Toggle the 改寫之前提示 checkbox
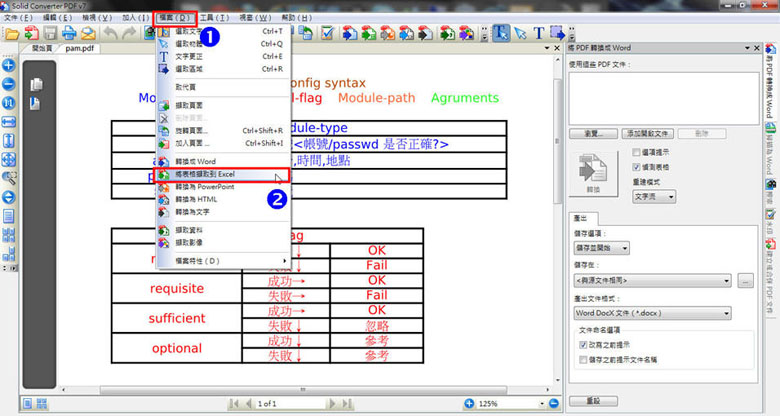 coord(584,343)
